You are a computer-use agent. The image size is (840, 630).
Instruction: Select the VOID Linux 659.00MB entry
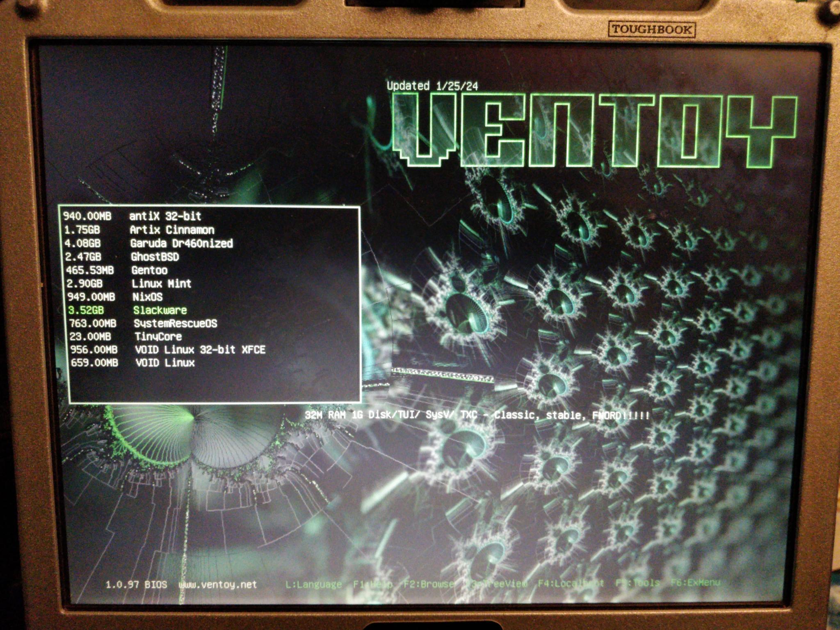click(214, 363)
